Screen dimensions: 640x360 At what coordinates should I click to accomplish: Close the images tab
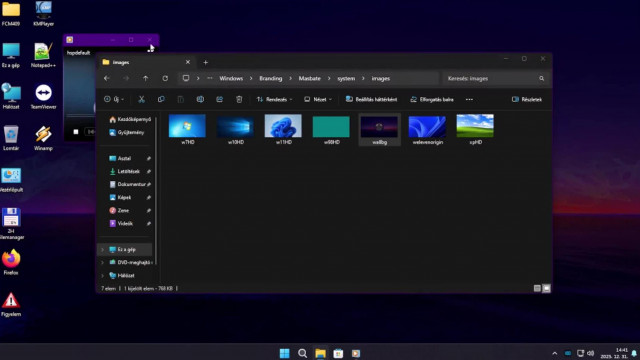pos(188,62)
